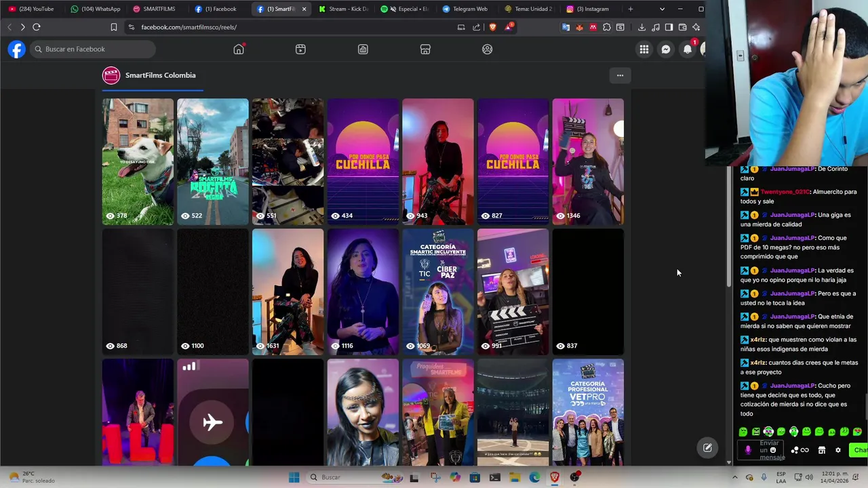The height and width of the screenshot is (488, 868).
Task: Switch to the Telegram Web tab
Action: 465,9
